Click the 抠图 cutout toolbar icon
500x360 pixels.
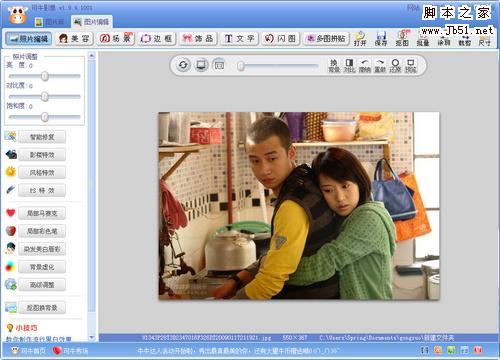pyautogui.click(x=402, y=39)
